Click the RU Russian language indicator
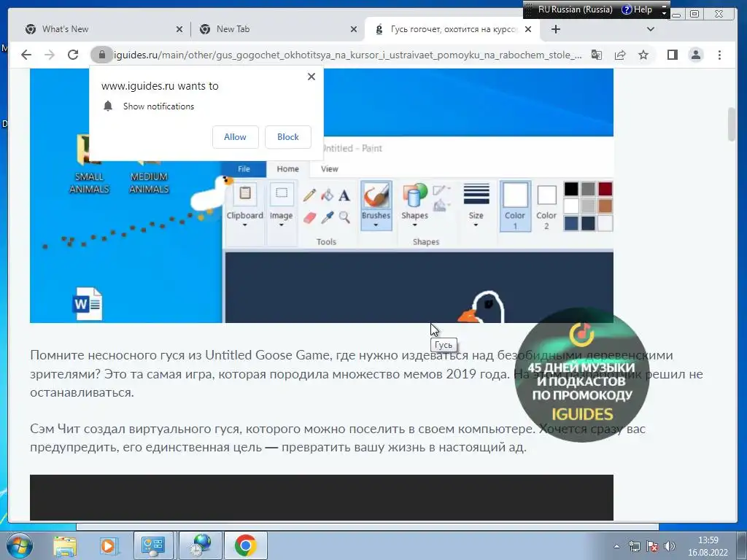 click(x=575, y=9)
